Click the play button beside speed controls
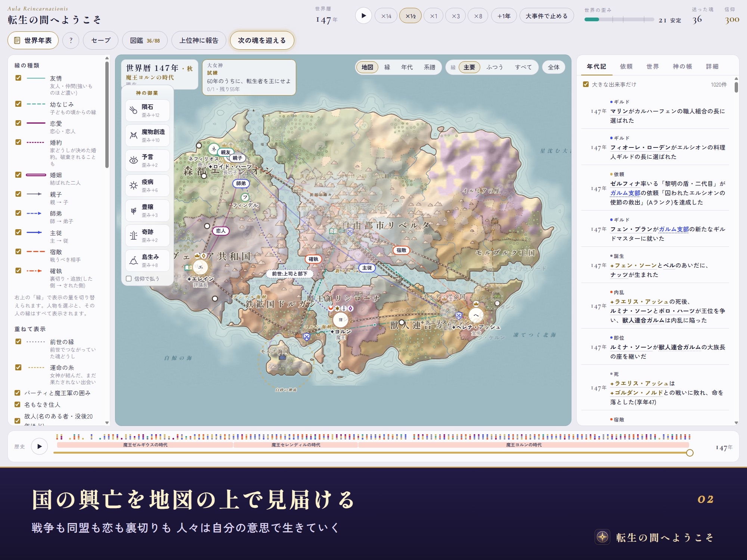The width and height of the screenshot is (747, 560). [x=363, y=16]
